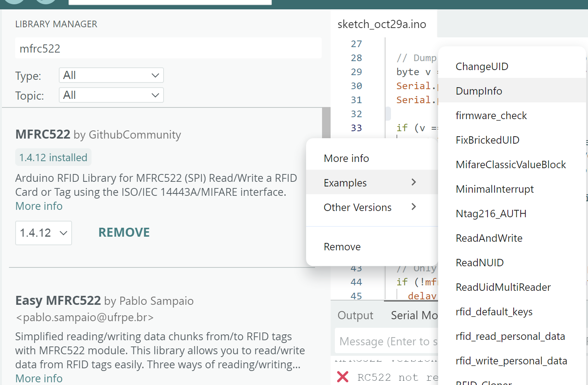
Task: Choose More info in the context menu
Action: point(346,158)
